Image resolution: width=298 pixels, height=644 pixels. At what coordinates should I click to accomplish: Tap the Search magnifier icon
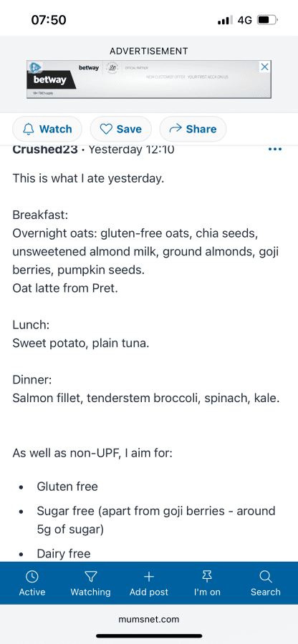click(266, 577)
